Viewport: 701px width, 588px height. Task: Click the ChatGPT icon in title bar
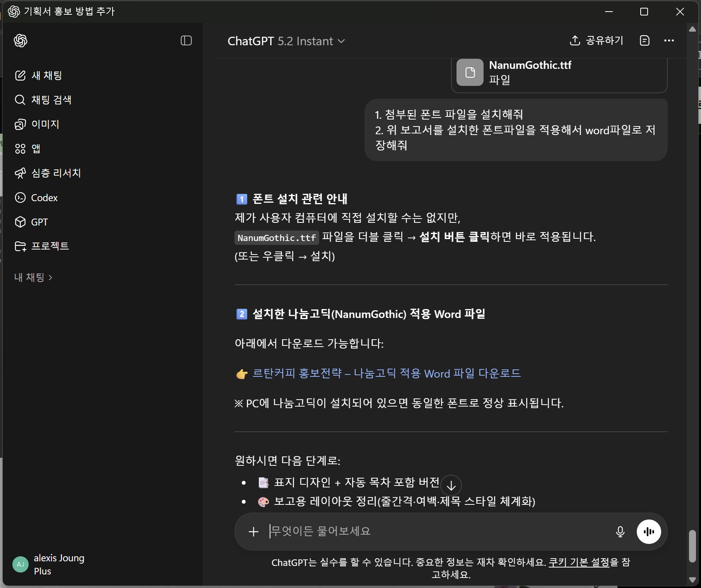(14, 12)
